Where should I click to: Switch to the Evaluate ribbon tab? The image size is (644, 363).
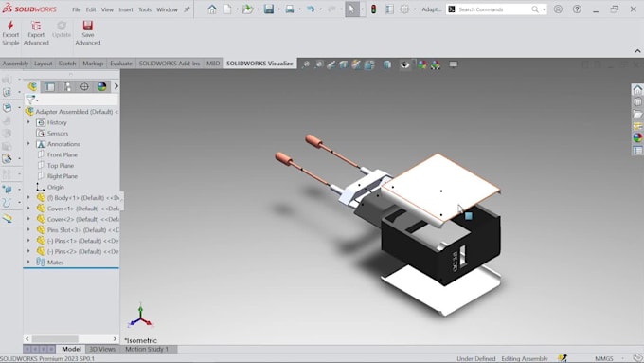point(121,63)
